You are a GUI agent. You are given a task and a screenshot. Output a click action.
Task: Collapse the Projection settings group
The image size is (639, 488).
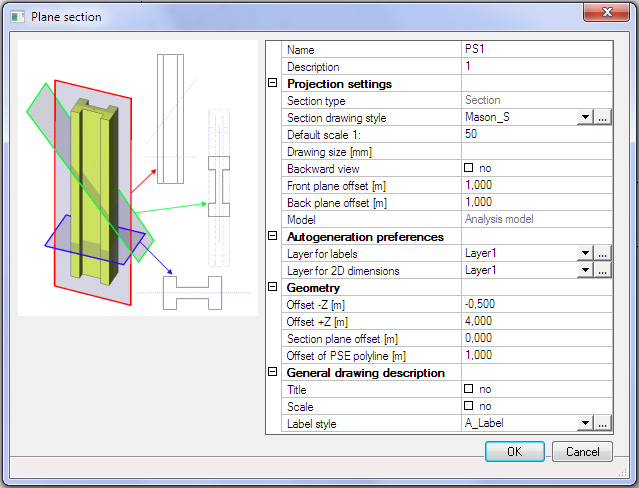[x=273, y=84]
